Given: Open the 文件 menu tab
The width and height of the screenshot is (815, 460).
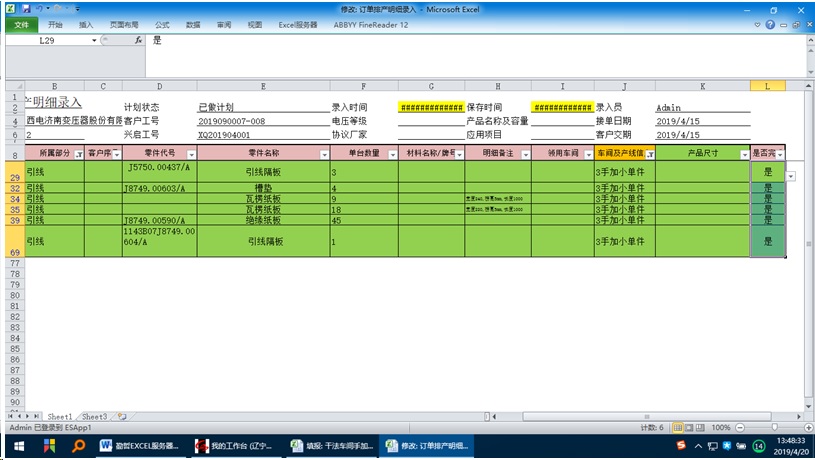Looking at the screenshot, I should (x=20, y=24).
